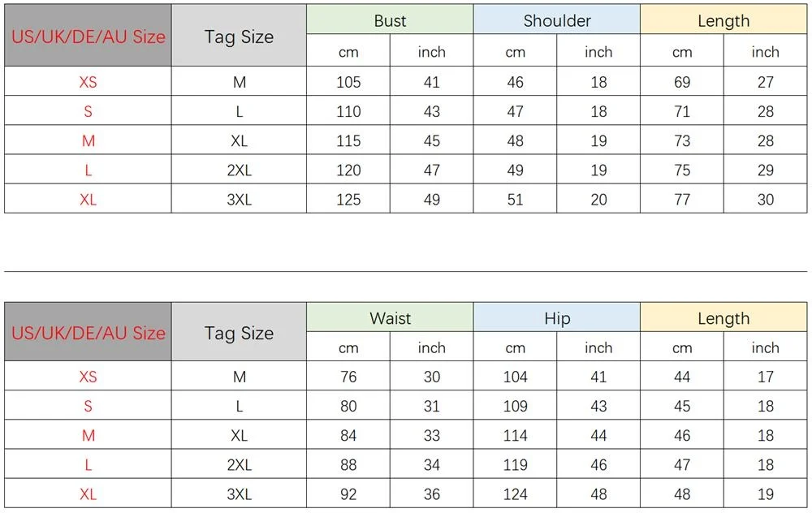The image size is (812, 513).
Task: Click waist value 92 cm
Action: (x=348, y=494)
